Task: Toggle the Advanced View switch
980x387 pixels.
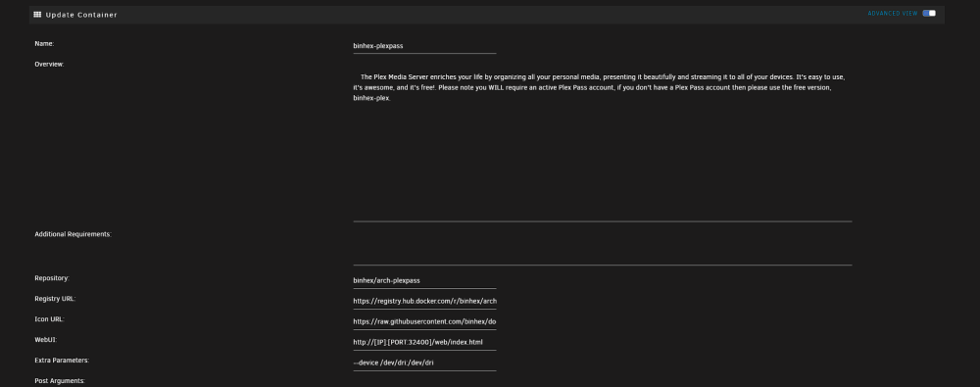Action: [929, 13]
